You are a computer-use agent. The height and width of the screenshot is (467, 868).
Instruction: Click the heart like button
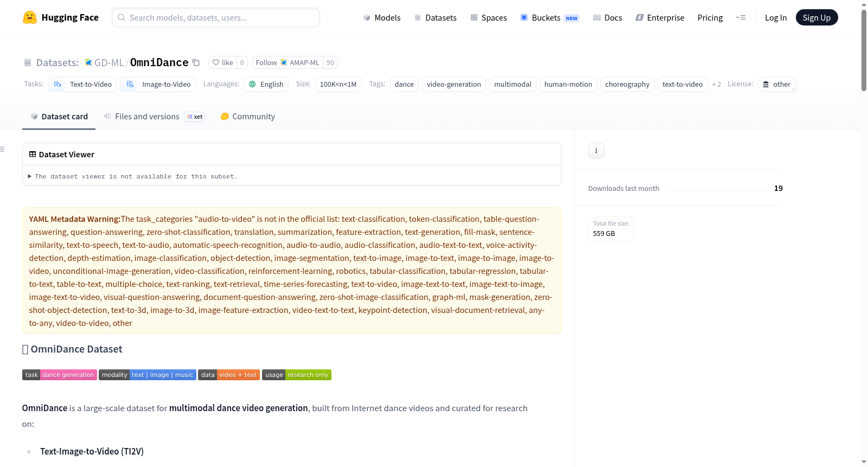click(222, 62)
